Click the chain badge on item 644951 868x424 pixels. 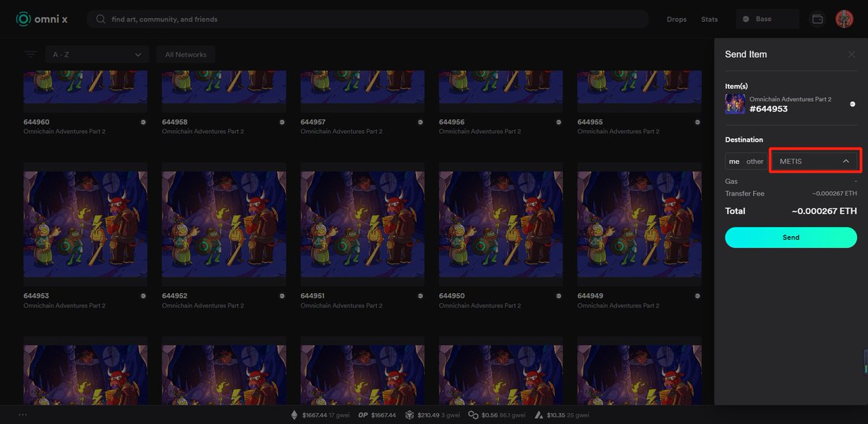420,297
